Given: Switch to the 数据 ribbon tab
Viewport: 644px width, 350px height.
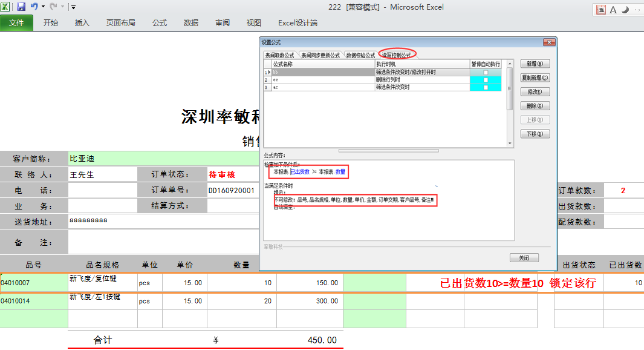Looking at the screenshot, I should pos(191,22).
